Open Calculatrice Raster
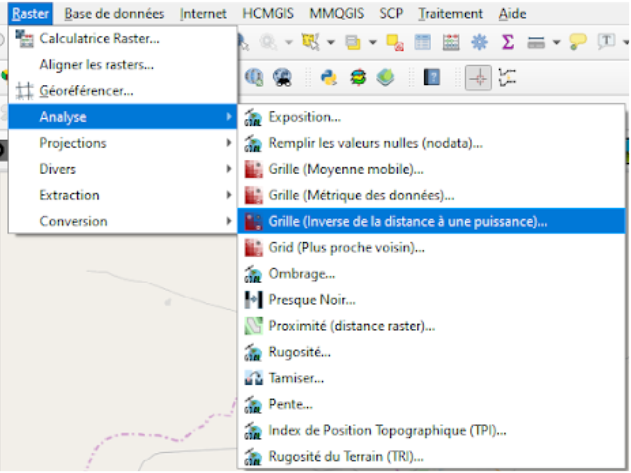The width and height of the screenshot is (631, 473). [99, 39]
